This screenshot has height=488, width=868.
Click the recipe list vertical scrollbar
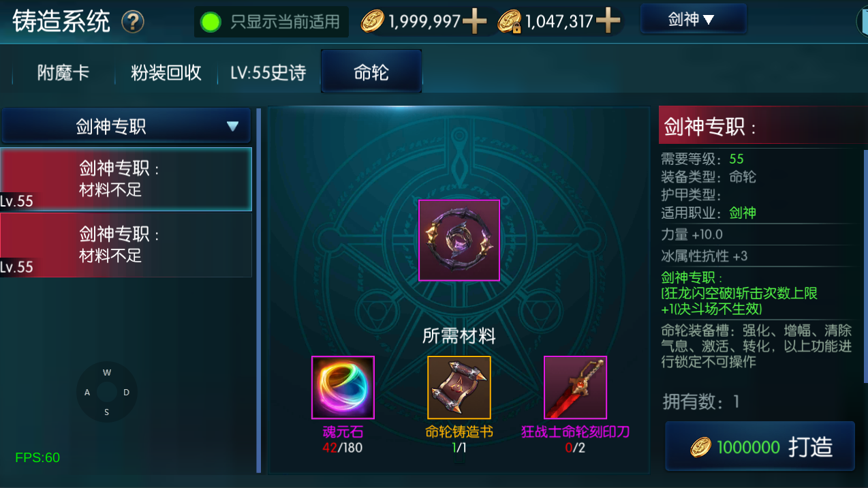click(259, 290)
